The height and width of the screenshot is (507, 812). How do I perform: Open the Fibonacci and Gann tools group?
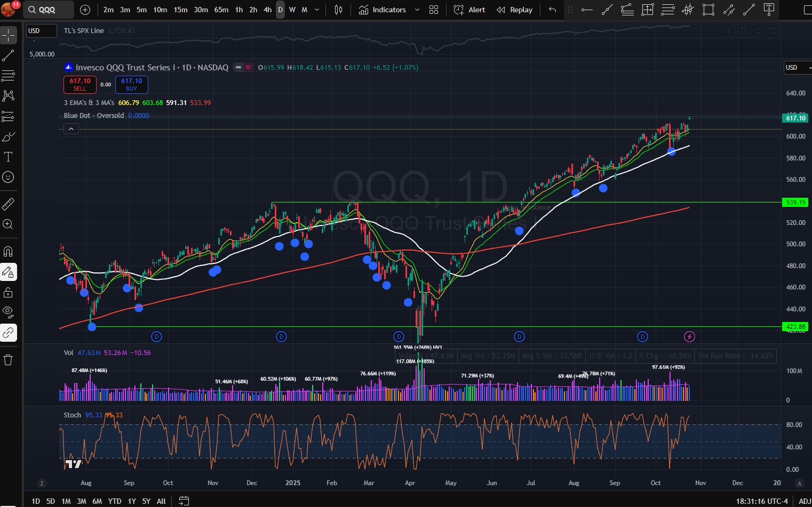click(9, 76)
